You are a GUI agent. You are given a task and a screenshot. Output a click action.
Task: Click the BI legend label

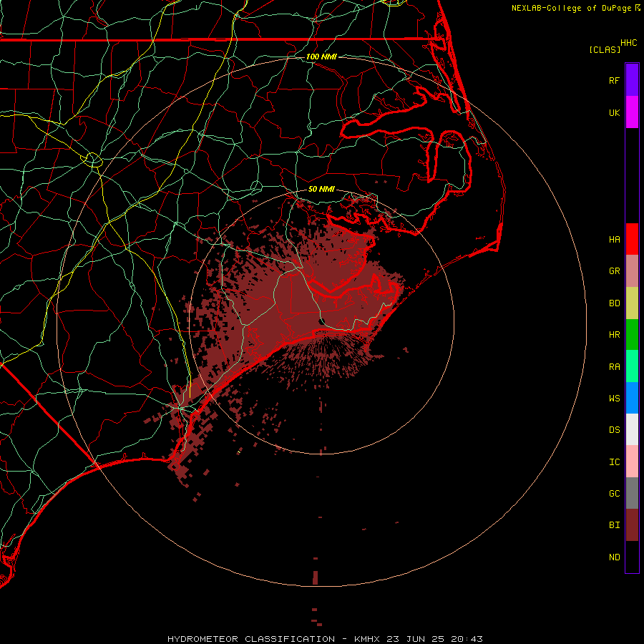point(614,525)
